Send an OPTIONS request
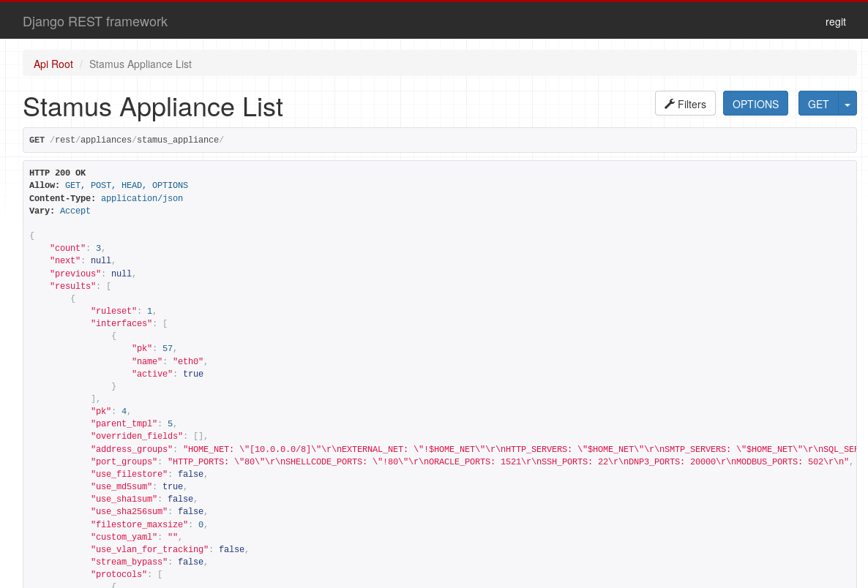Image resolution: width=868 pixels, height=588 pixels. pyautogui.click(x=755, y=103)
